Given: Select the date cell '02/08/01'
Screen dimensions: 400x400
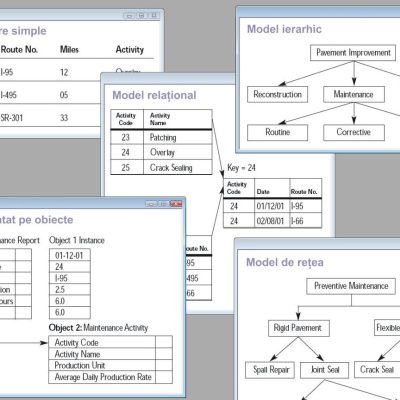Looking at the screenshot, I should tap(272, 221).
